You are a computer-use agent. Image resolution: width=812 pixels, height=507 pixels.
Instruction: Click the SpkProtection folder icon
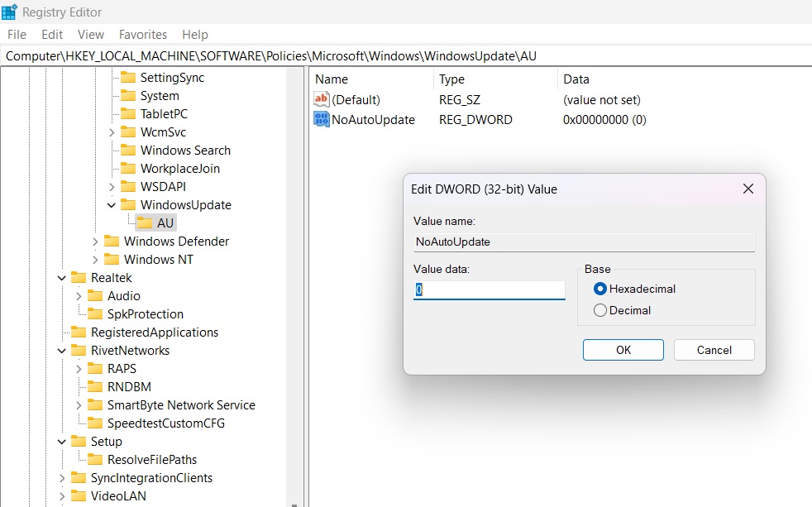pyautogui.click(x=98, y=313)
